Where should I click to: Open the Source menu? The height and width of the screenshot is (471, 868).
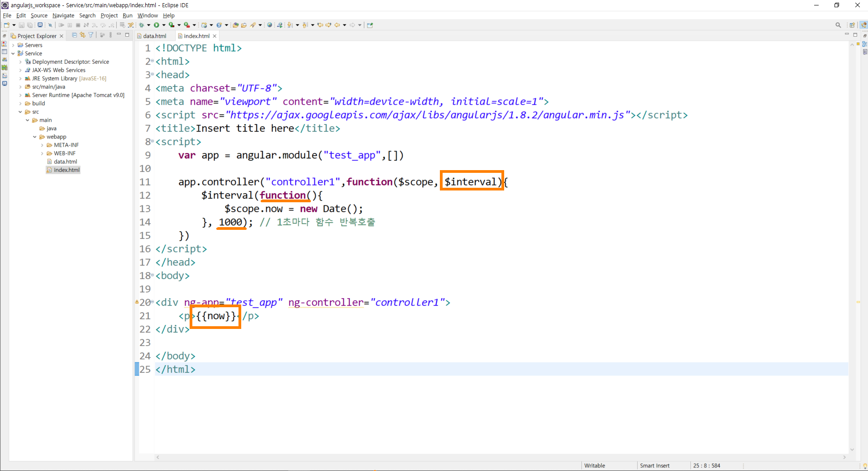point(39,15)
